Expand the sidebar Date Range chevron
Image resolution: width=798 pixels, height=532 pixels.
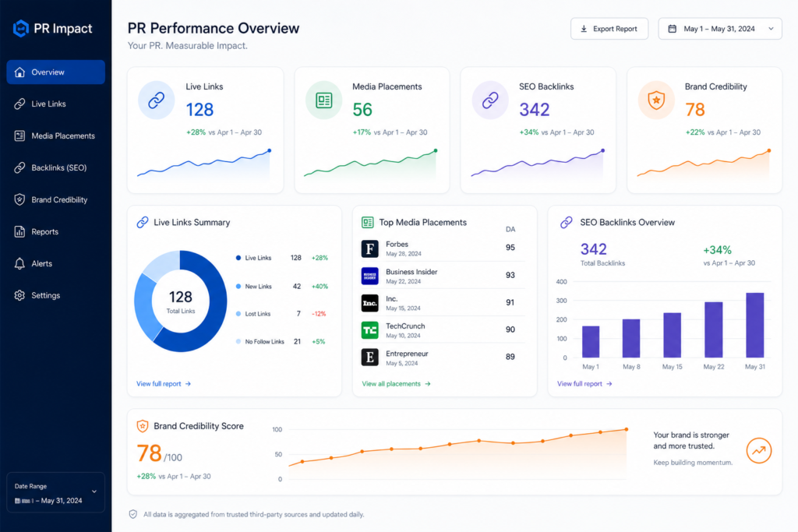(94, 491)
